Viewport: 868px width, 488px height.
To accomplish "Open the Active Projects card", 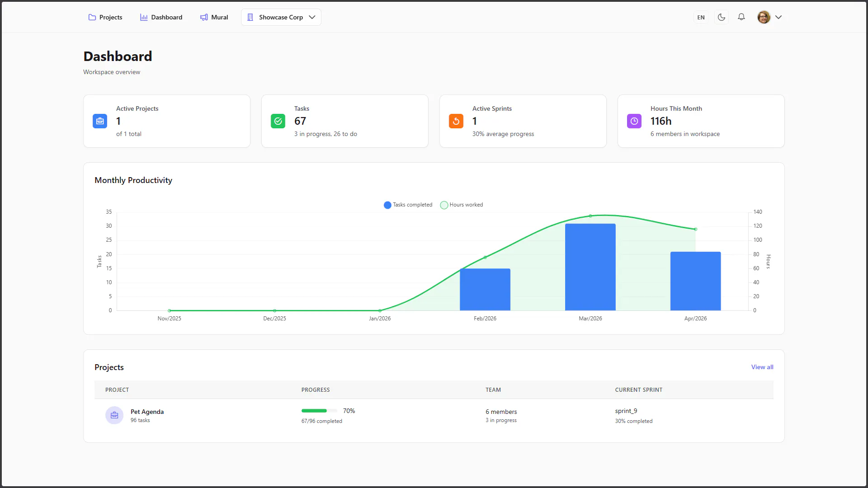I will tap(167, 121).
